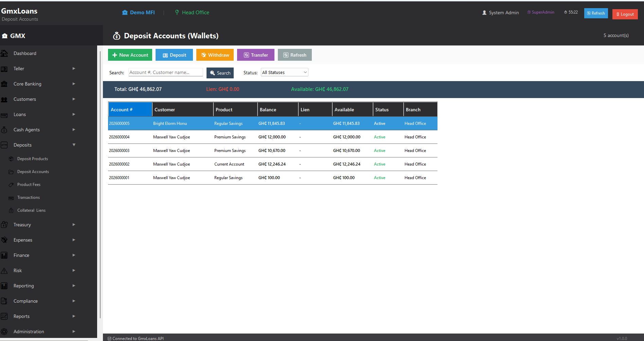Expand the Treasury submenu arrow
The height and width of the screenshot is (341, 644).
coord(74,225)
